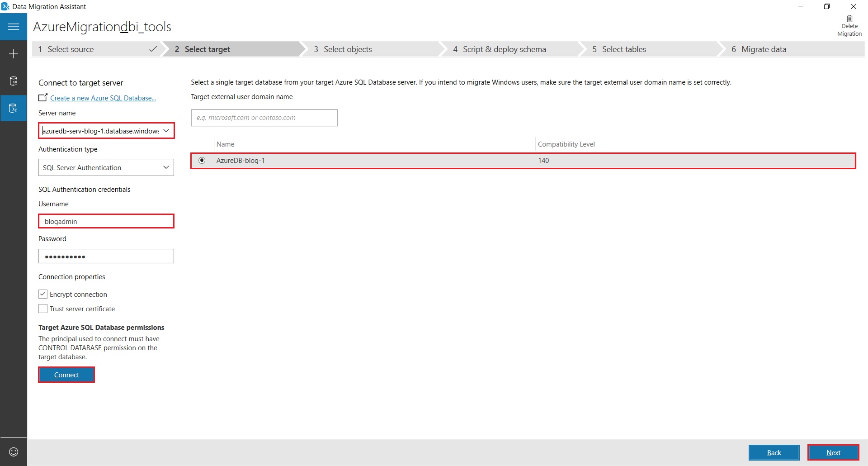Select the AzureDB-blog-1 radio button
The width and height of the screenshot is (868, 466).
202,160
